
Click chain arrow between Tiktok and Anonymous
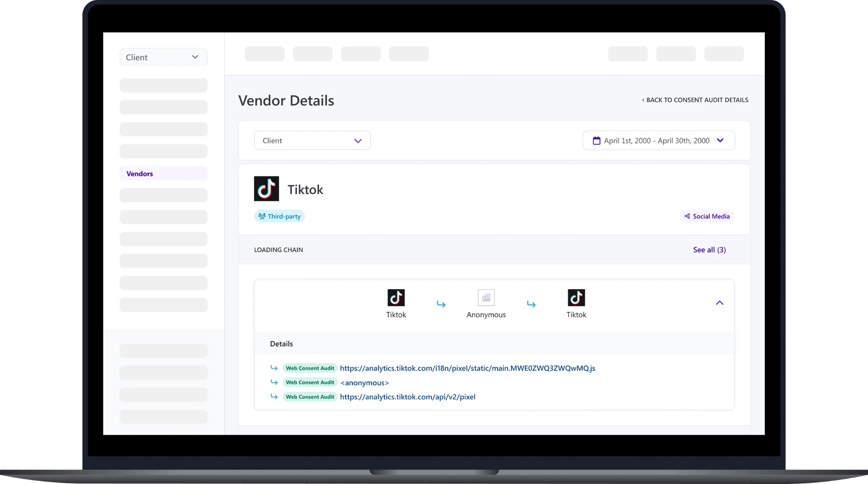tap(441, 304)
